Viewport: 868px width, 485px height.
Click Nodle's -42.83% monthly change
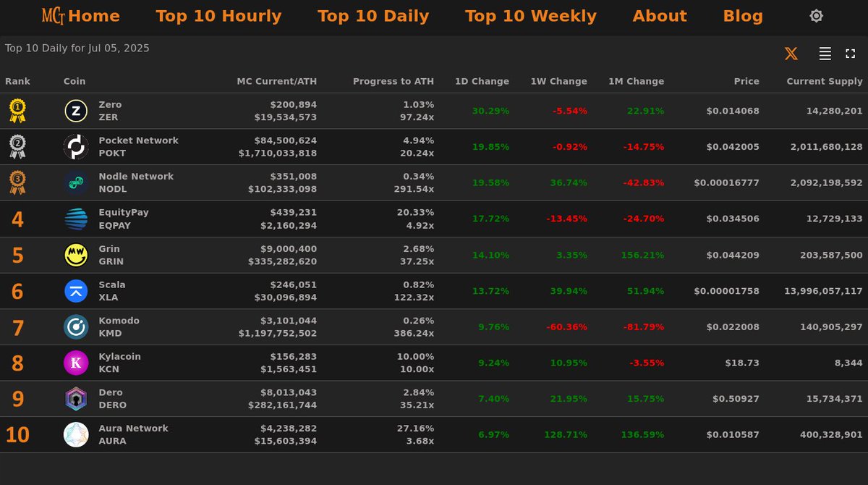pos(643,182)
